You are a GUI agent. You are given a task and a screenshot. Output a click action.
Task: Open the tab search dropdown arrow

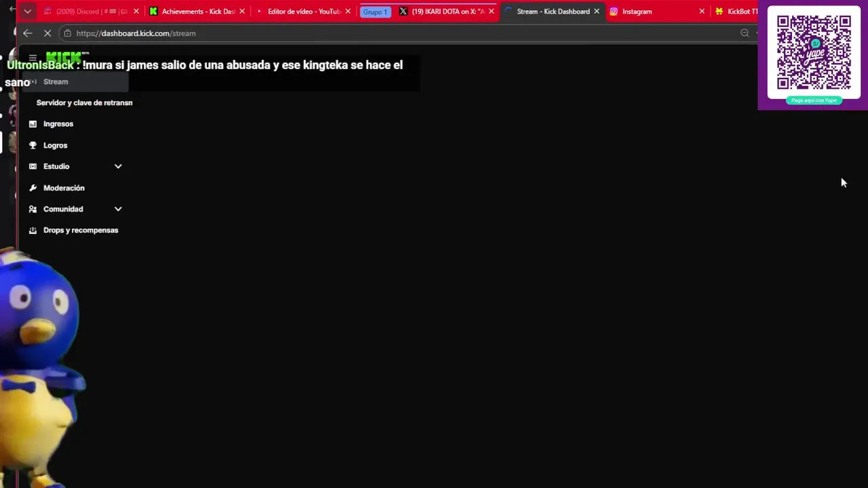tap(27, 12)
